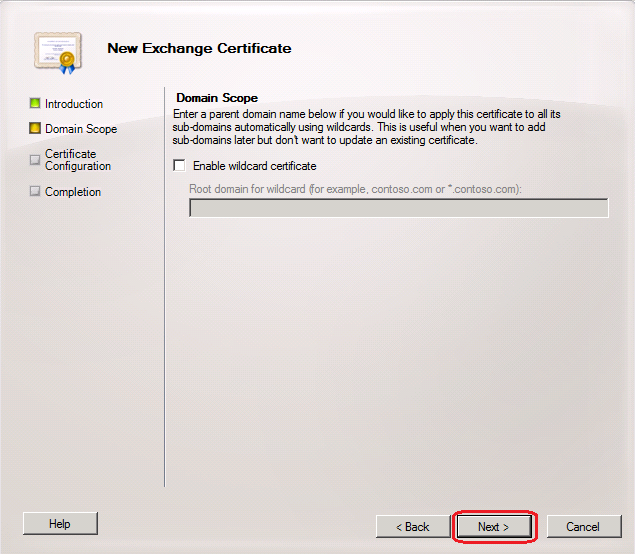Click the parent domain name description paragraph

click(366, 127)
